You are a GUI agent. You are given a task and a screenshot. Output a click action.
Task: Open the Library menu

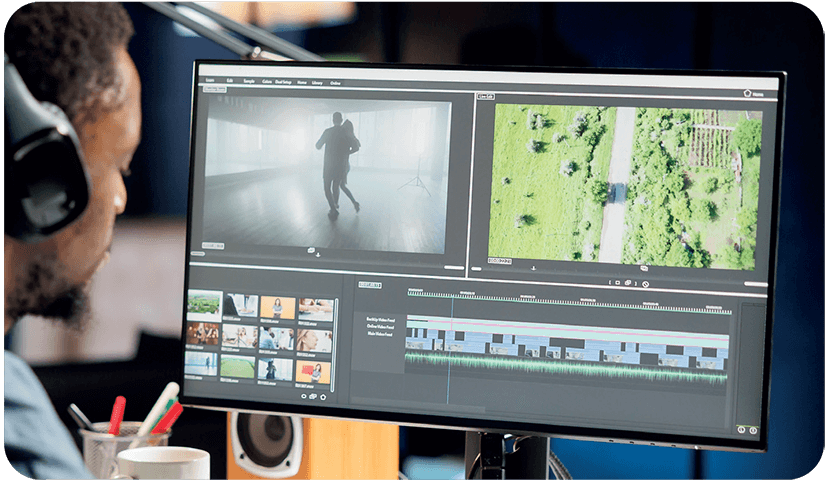(x=317, y=83)
